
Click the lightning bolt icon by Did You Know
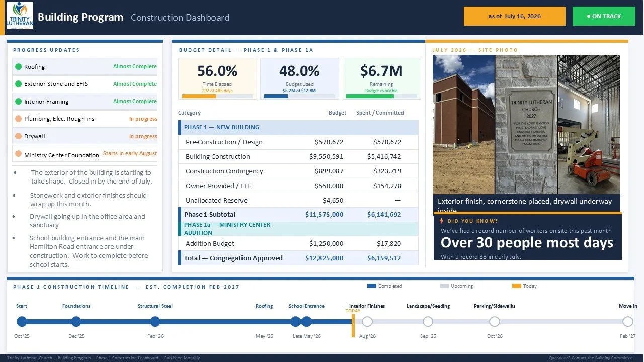441,221
